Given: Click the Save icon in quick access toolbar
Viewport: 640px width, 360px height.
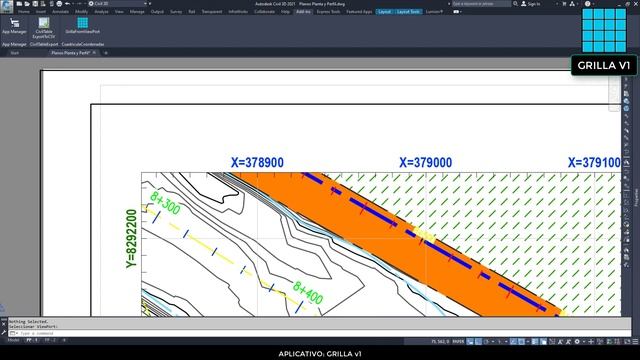Looking at the screenshot, I should pos(35,4).
